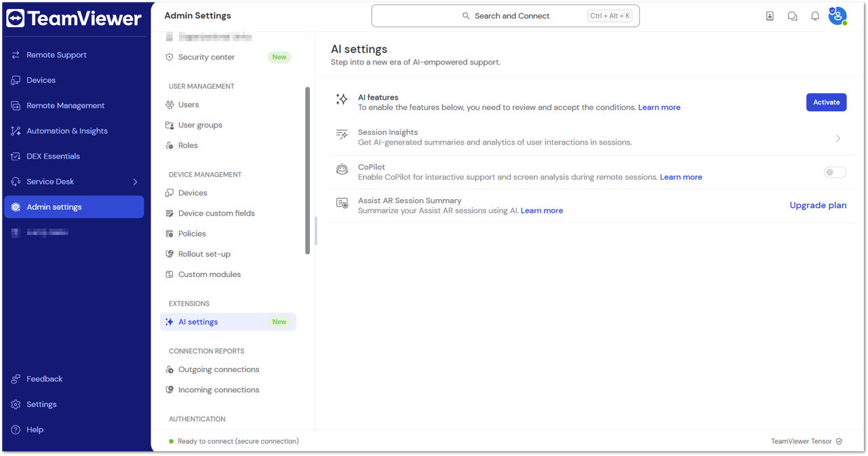Click the notifications bell icon
The image size is (868, 456).
815,16
